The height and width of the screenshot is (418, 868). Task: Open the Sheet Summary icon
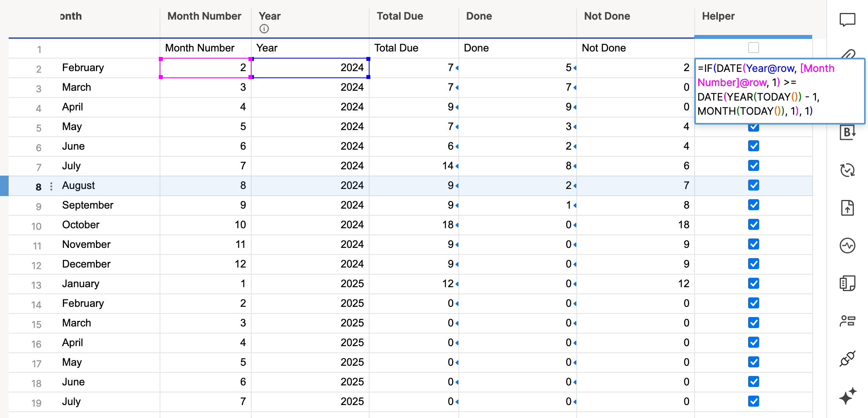click(x=848, y=283)
